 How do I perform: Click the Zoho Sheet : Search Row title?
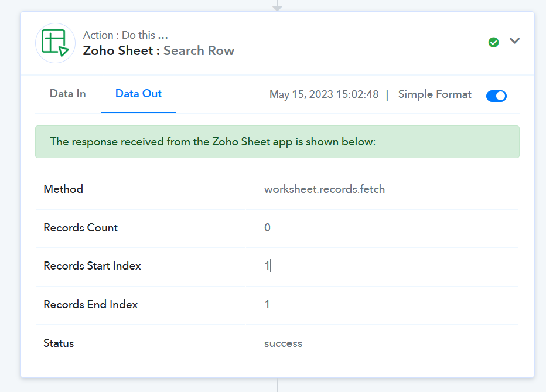coord(158,51)
